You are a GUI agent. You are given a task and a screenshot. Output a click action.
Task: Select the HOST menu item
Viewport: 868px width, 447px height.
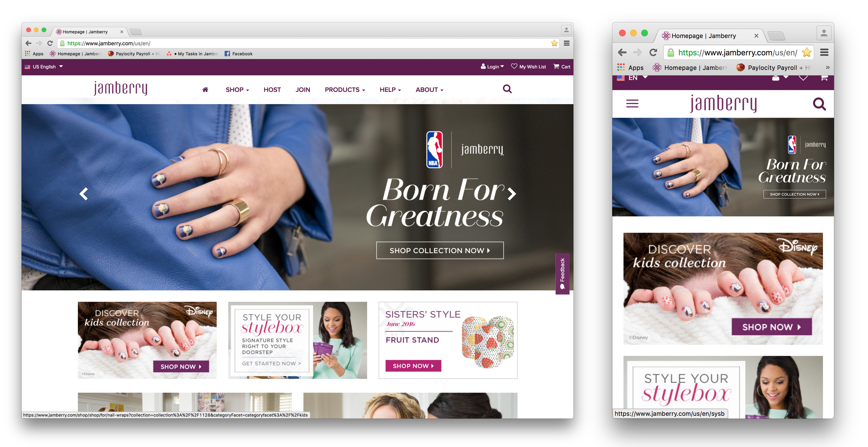272,90
